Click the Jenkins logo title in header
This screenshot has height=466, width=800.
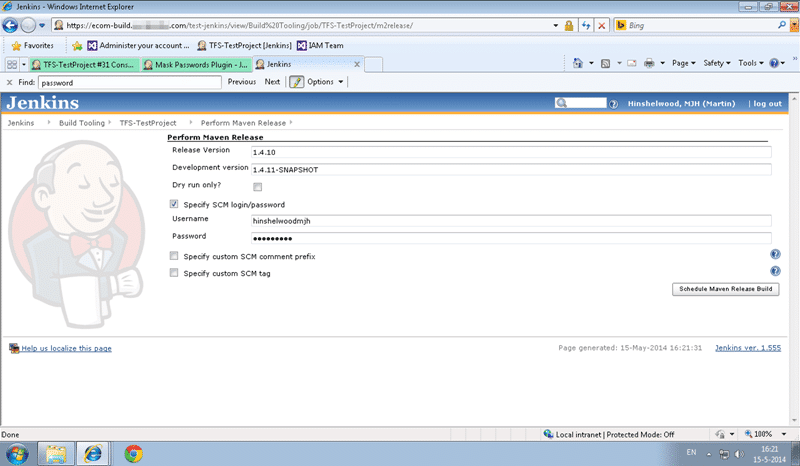[x=43, y=103]
